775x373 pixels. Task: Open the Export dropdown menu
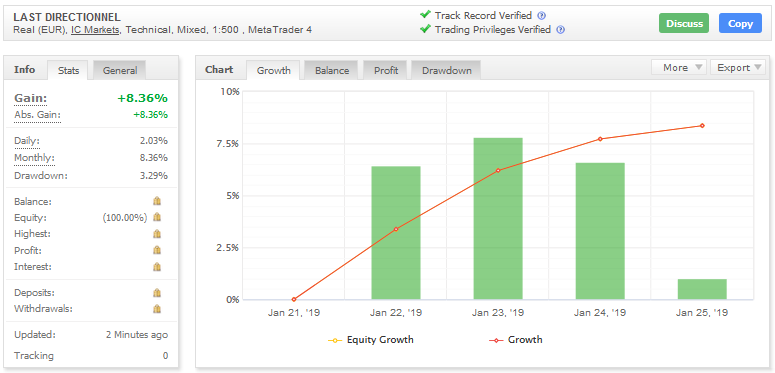737,68
